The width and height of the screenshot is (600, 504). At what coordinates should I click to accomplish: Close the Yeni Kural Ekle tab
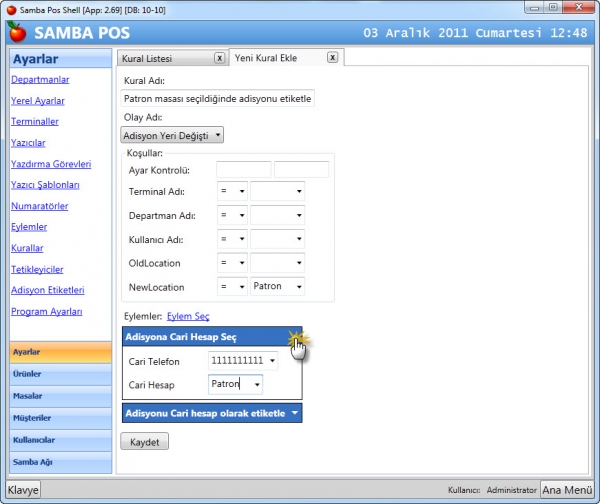(333, 57)
